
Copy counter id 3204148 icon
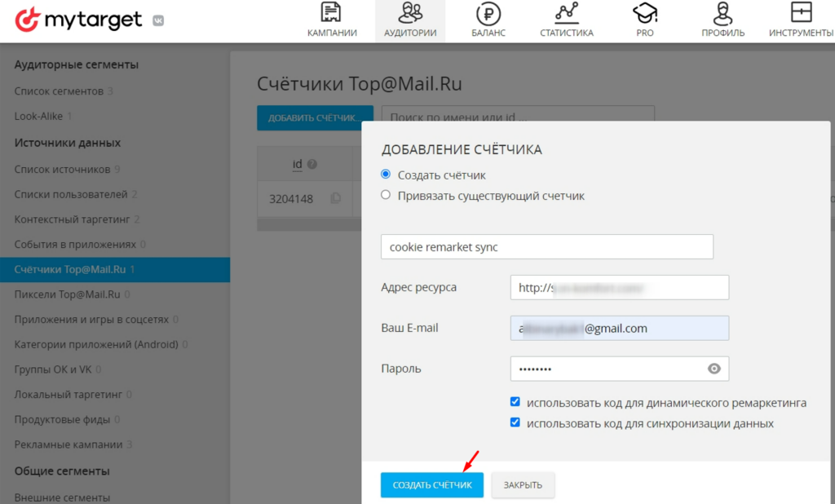pyautogui.click(x=335, y=198)
